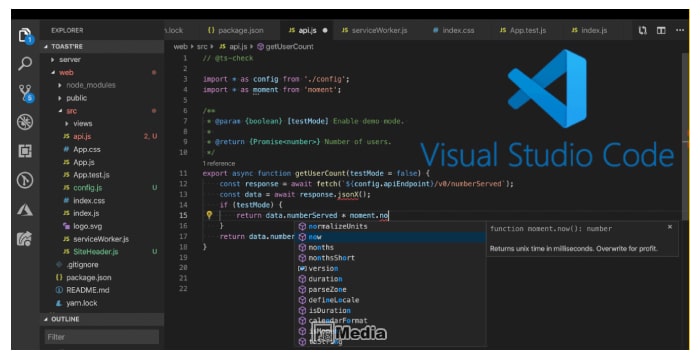
Task: Open the Search view icon
Action: coord(25,63)
